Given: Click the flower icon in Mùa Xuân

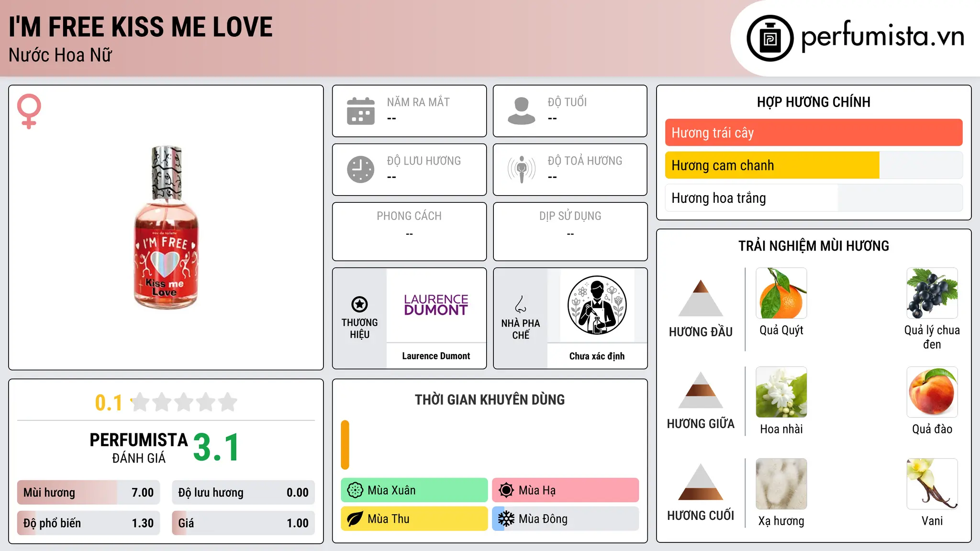Looking at the screenshot, I should click(x=355, y=490).
